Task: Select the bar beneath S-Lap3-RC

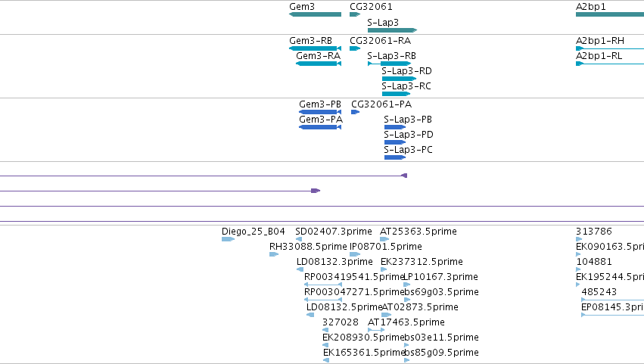Action: click(396, 94)
